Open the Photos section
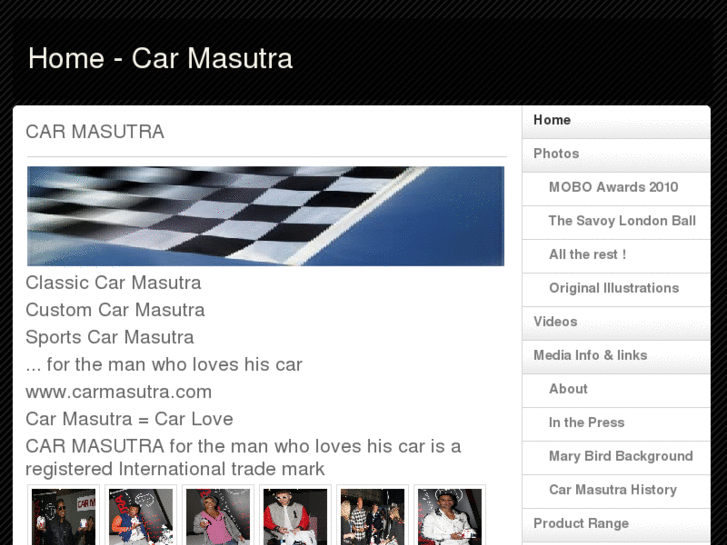727x545 pixels. pyautogui.click(x=616, y=155)
